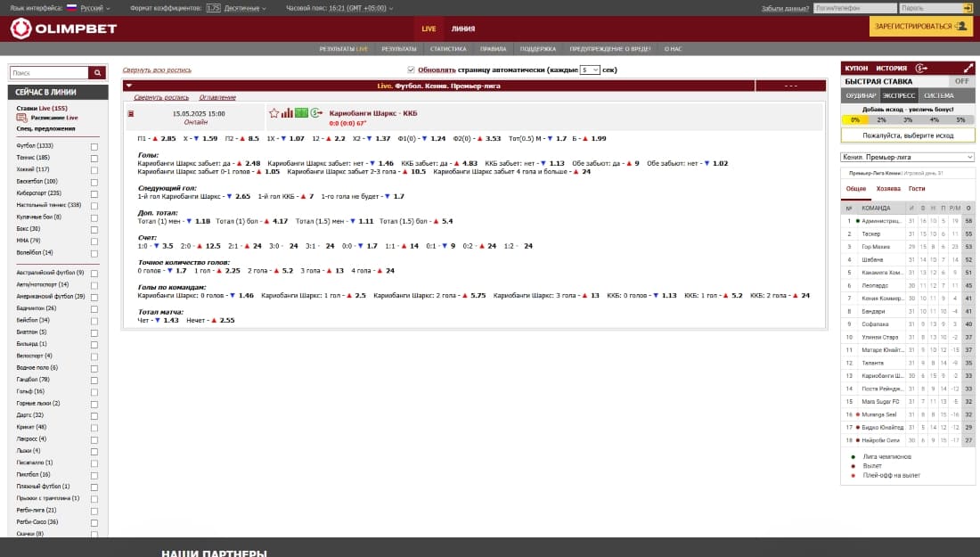Click the Таскер row in standings table
Screen dimensions: 980x557
(908, 233)
